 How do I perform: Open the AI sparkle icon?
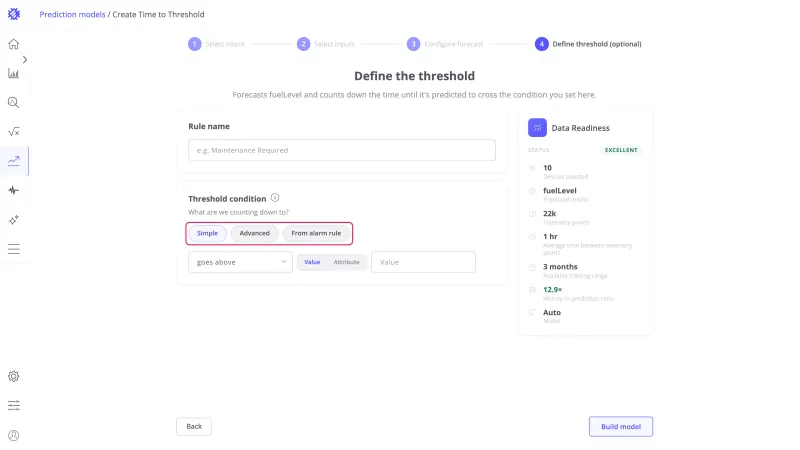[14, 220]
